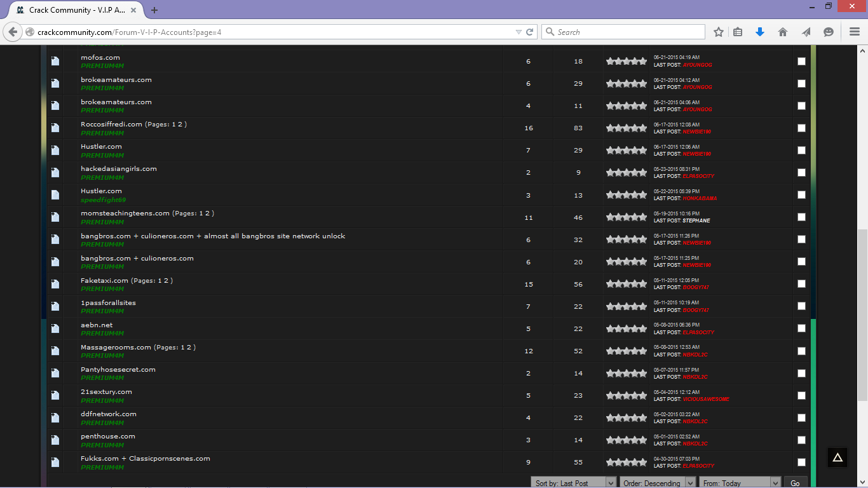Click the thread icon beside aebn.net
This screenshot has height=488, width=868.
click(55, 329)
